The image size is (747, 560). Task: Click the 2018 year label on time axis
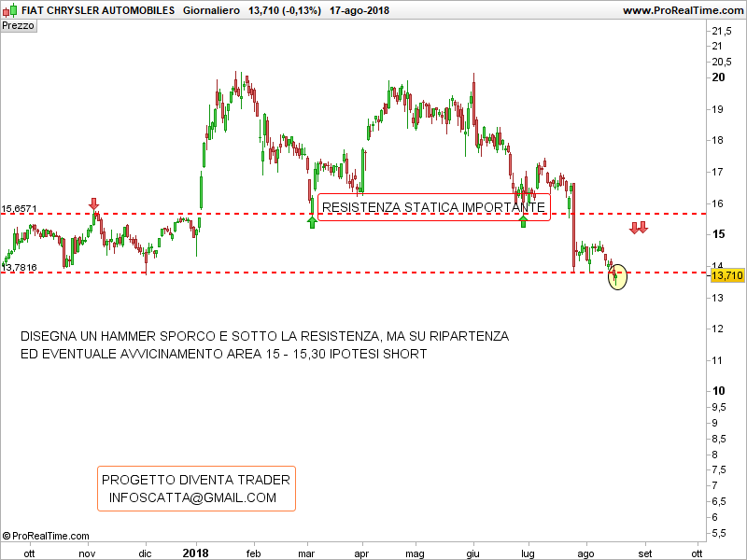pyautogui.click(x=196, y=553)
